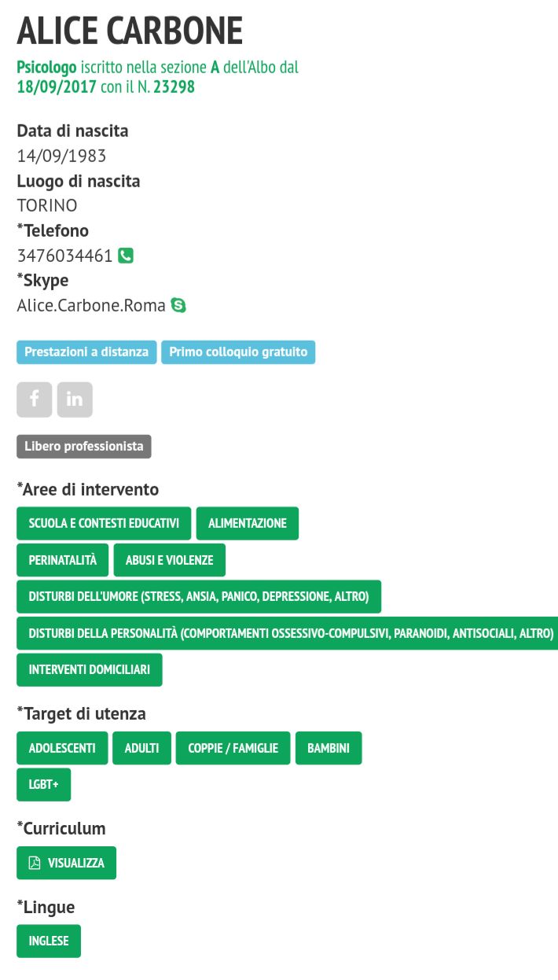
Task: Click the Interventi domiciliari tag
Action: pyautogui.click(x=90, y=670)
